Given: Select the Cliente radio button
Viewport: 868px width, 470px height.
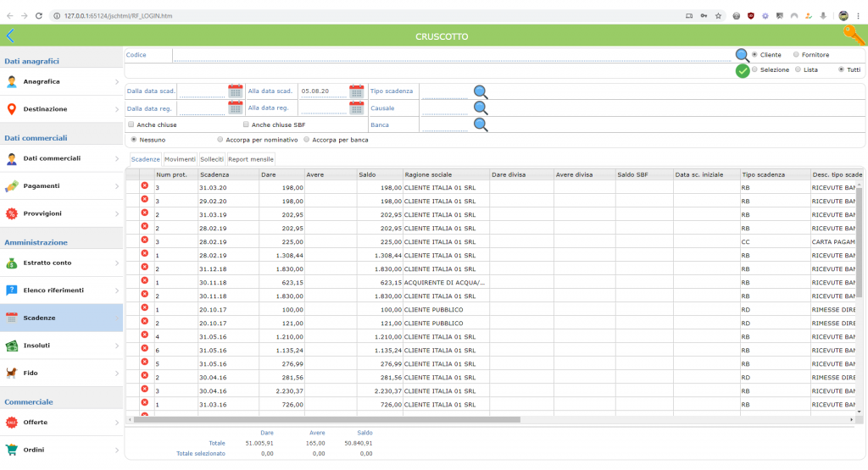Looking at the screenshot, I should pyautogui.click(x=754, y=54).
